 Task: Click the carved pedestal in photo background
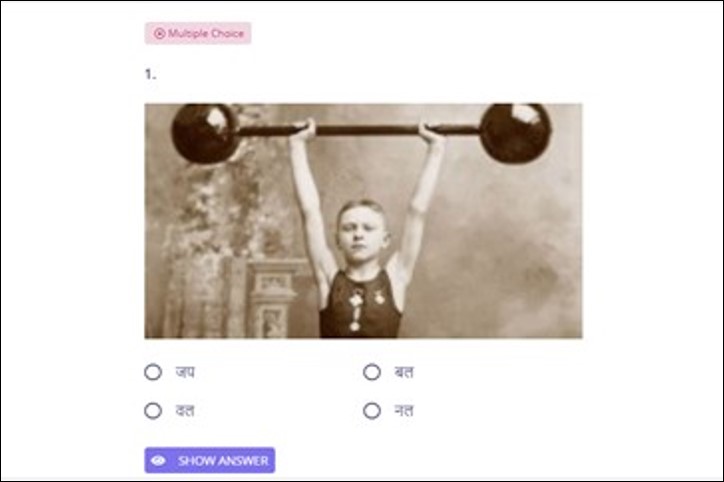tap(272, 299)
